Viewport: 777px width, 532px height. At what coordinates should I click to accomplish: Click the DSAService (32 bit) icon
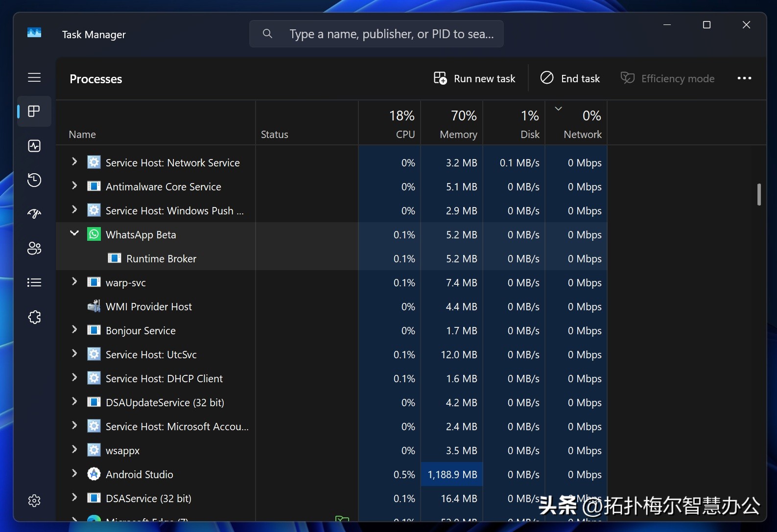[x=94, y=498]
